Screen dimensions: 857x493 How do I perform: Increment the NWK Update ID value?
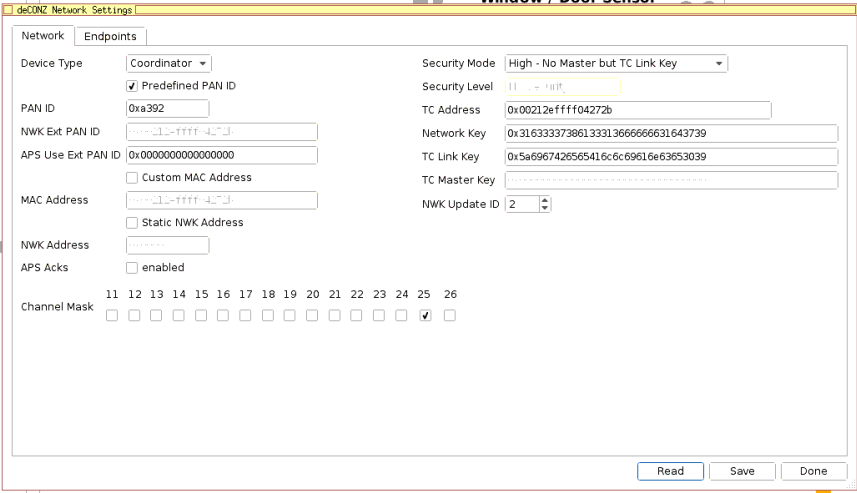(x=544, y=200)
